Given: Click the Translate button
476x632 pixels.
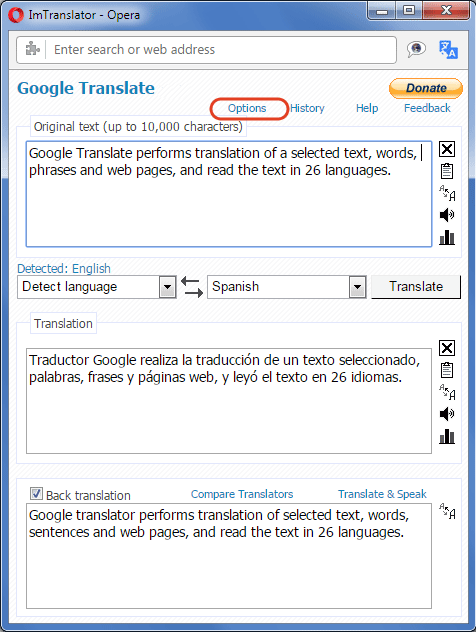Looking at the screenshot, I should click(416, 287).
